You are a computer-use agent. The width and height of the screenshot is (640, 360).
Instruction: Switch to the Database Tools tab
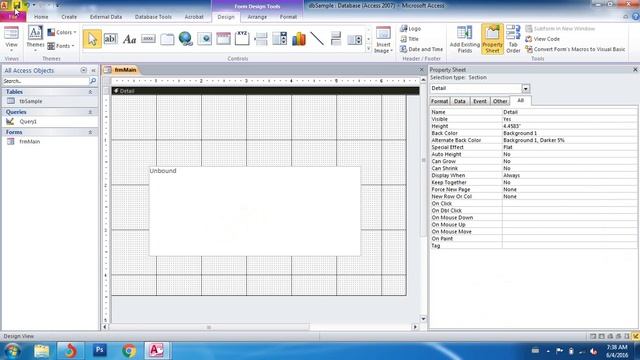pos(153,17)
